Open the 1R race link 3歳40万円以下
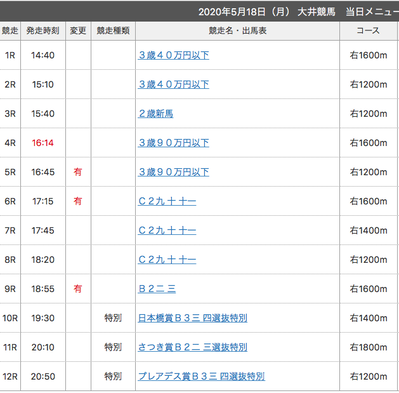Viewport: 399px width, 393px height. [174, 55]
